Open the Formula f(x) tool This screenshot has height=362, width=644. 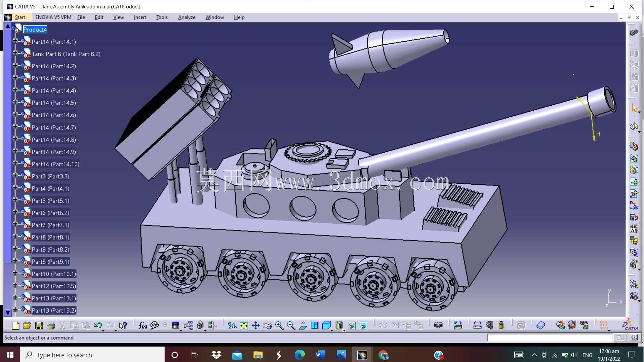pyautogui.click(x=143, y=325)
